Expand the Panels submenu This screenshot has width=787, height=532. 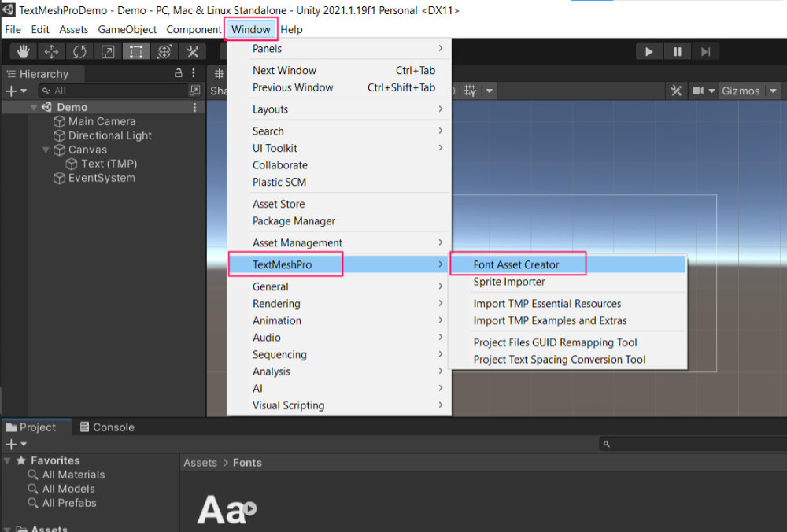[339, 49]
